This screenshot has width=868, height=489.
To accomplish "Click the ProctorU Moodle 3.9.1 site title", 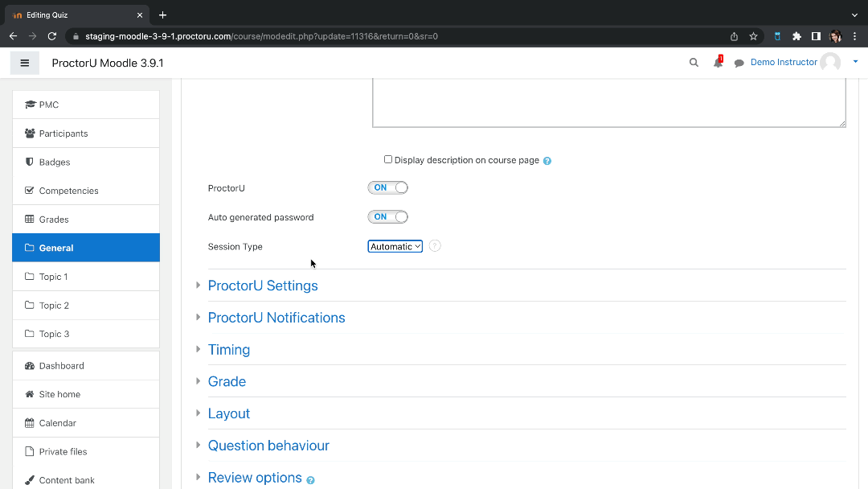I will point(108,63).
